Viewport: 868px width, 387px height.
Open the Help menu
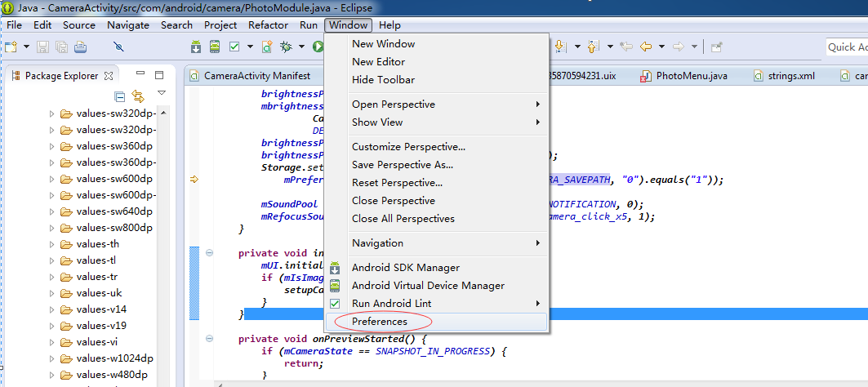click(x=389, y=25)
